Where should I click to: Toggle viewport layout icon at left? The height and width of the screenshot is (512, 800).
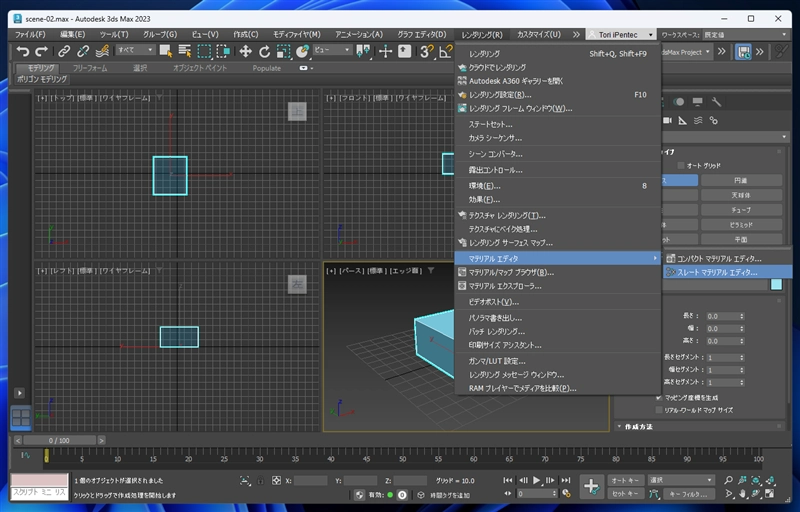pos(21,418)
